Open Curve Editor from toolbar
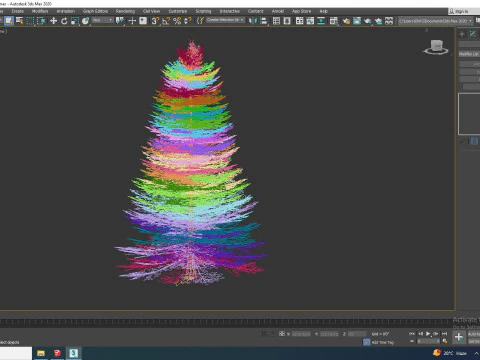Image resolution: width=480 pixels, height=360 pixels. click(x=310, y=21)
